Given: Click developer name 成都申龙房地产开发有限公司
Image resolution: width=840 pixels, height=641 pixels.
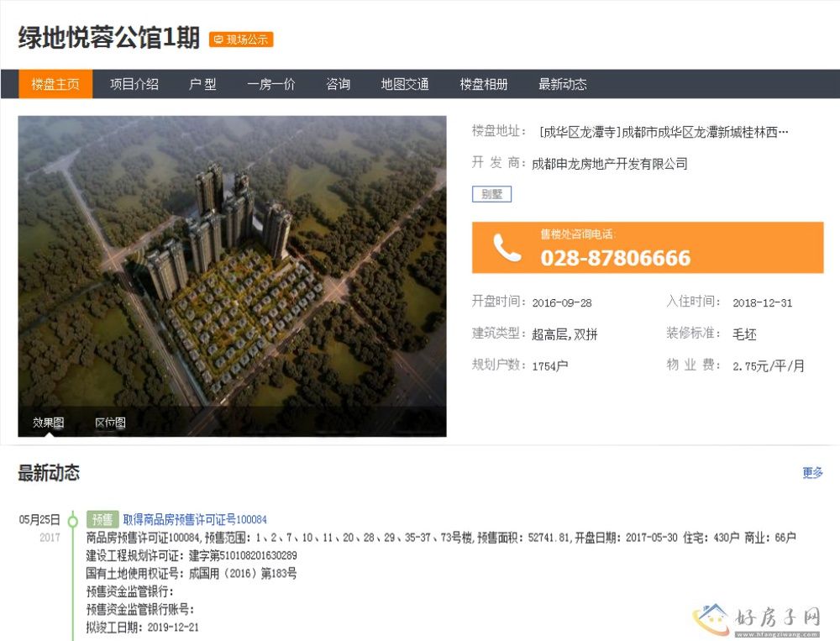Looking at the screenshot, I should pos(610,164).
